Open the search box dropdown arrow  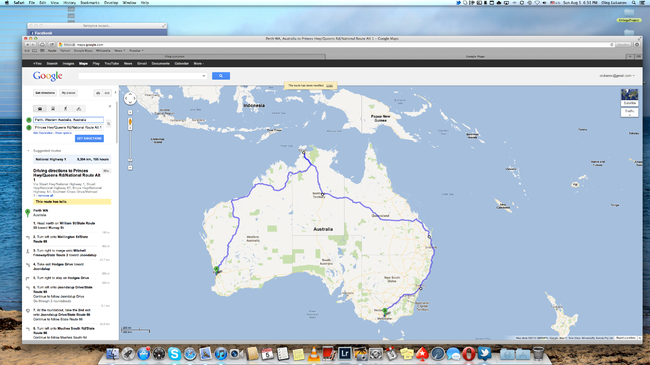(x=204, y=76)
